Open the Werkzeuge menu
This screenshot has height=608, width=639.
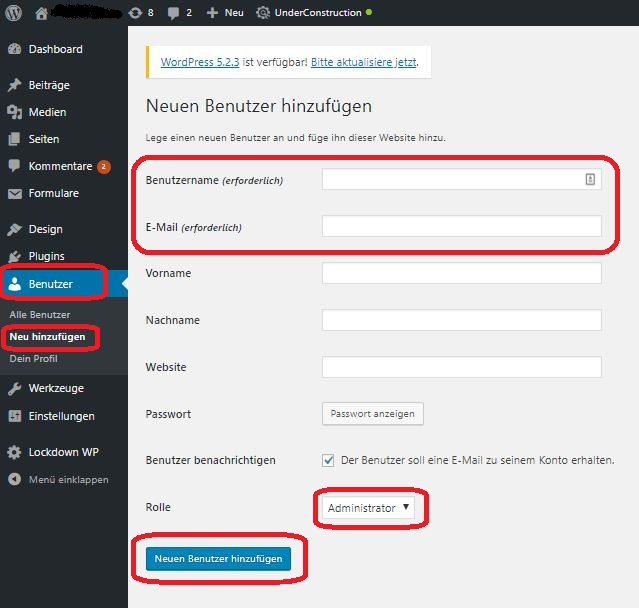56,388
